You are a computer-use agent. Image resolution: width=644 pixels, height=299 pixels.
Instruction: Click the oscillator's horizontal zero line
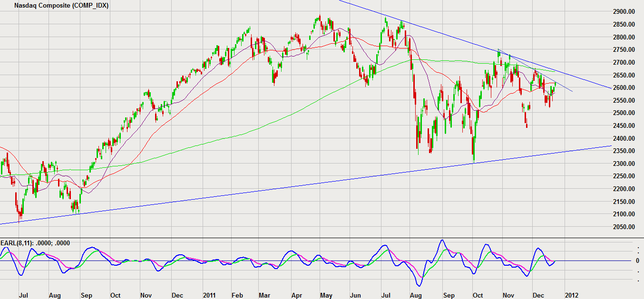[595, 260]
